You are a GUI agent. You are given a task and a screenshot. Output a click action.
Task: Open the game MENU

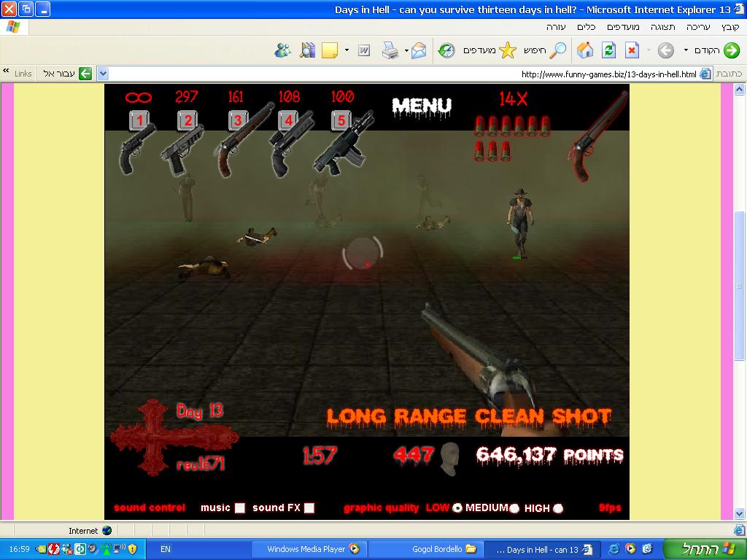422,106
